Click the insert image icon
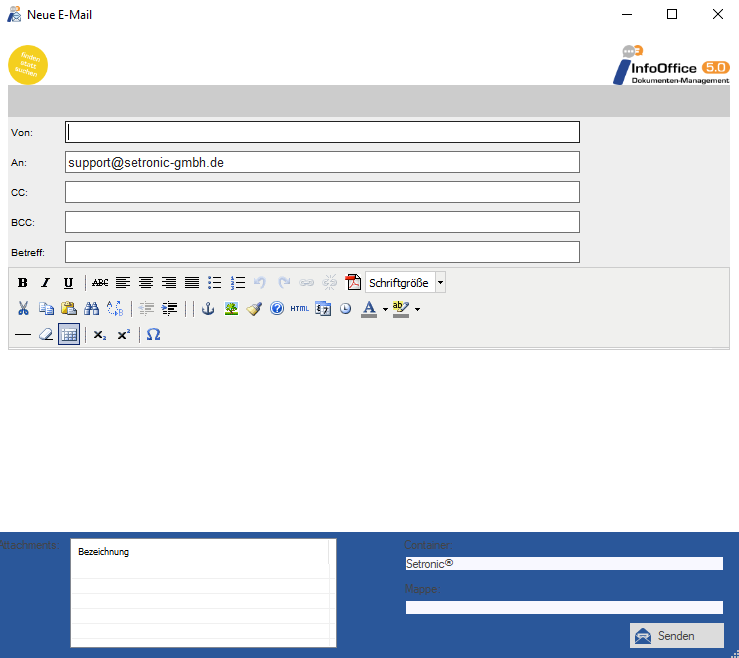The image size is (739, 658). coord(231,309)
